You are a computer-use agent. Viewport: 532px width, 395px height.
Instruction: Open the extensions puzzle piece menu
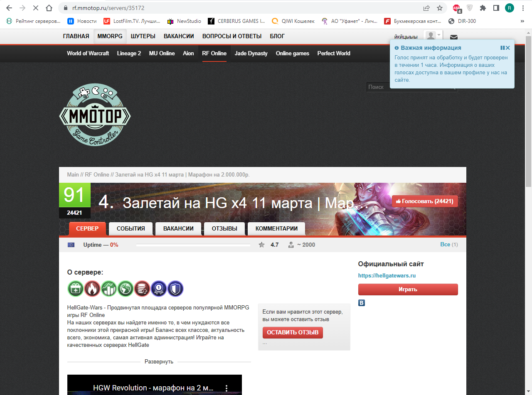click(x=483, y=8)
